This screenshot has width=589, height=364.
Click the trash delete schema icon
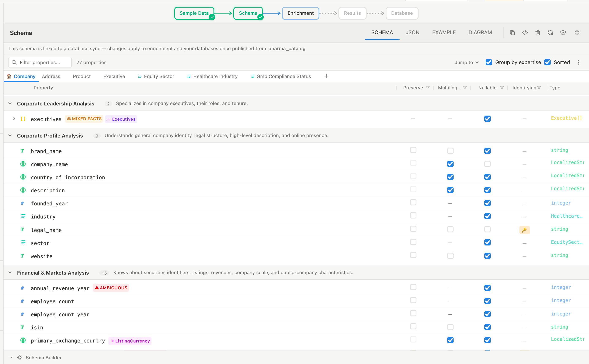pos(538,32)
